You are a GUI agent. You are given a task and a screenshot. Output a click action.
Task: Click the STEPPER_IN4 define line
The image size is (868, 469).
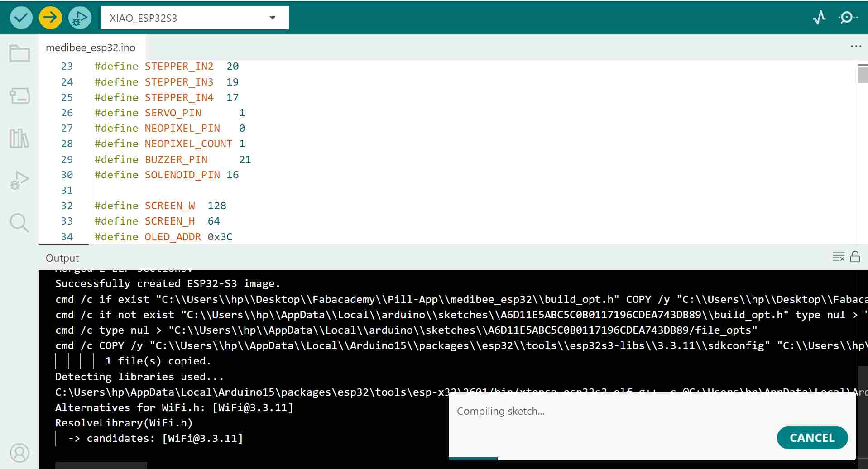pos(167,97)
